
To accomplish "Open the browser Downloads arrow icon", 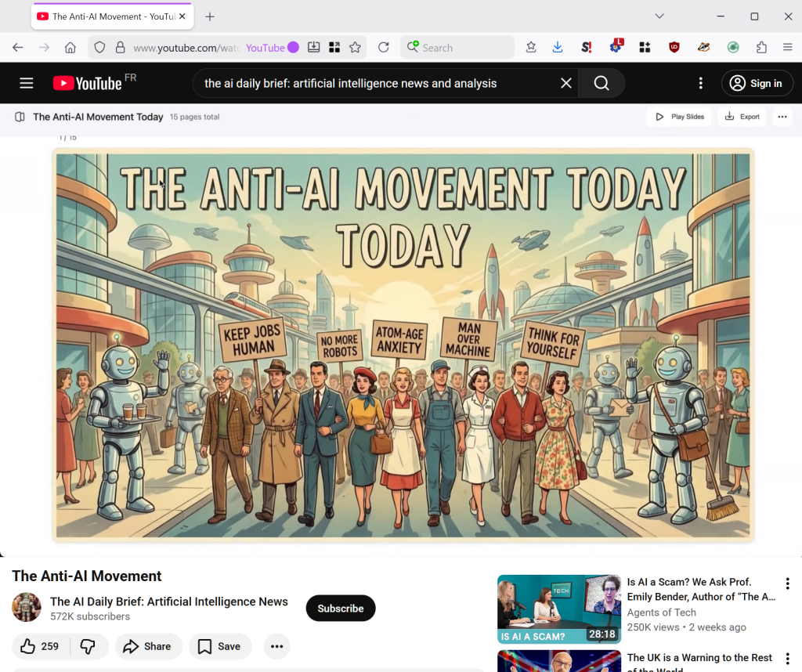I will [558, 48].
